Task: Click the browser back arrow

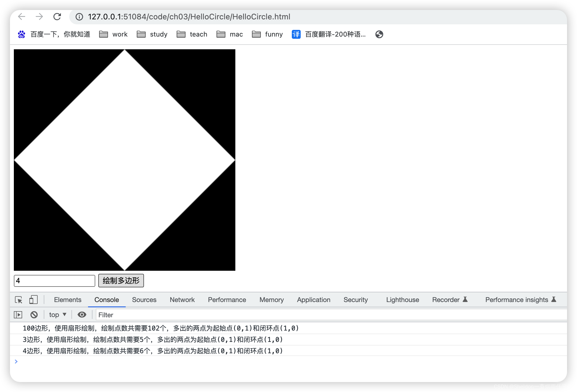Action: coord(22,17)
